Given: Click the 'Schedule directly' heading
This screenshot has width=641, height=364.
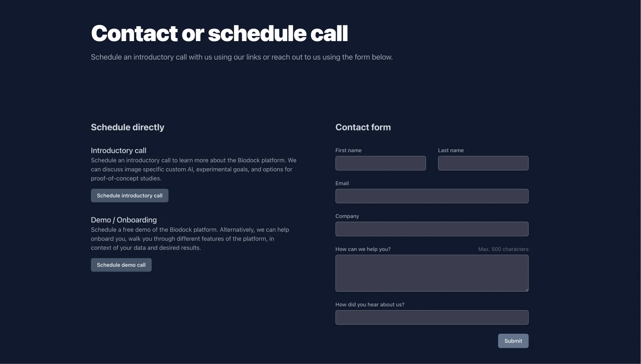Looking at the screenshot, I should [127, 127].
